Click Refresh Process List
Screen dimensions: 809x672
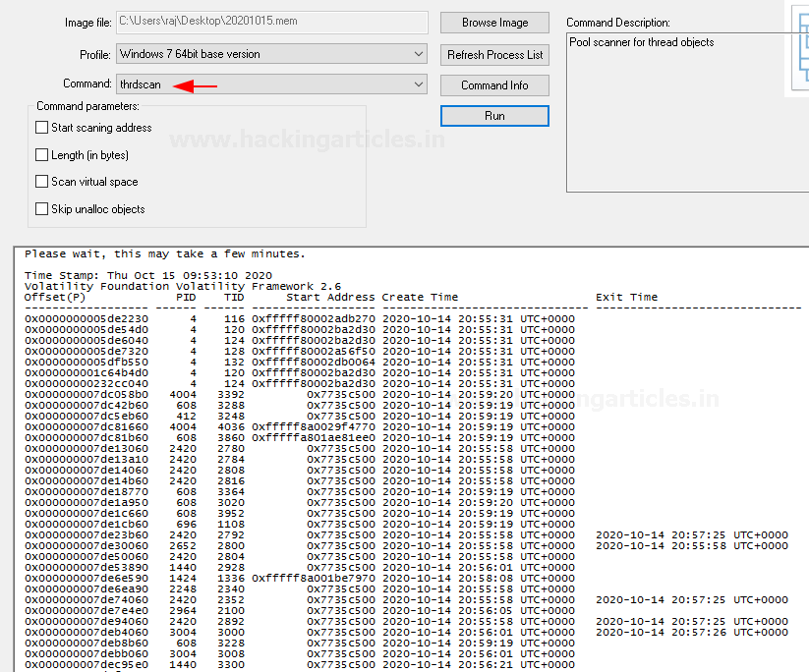coord(494,54)
